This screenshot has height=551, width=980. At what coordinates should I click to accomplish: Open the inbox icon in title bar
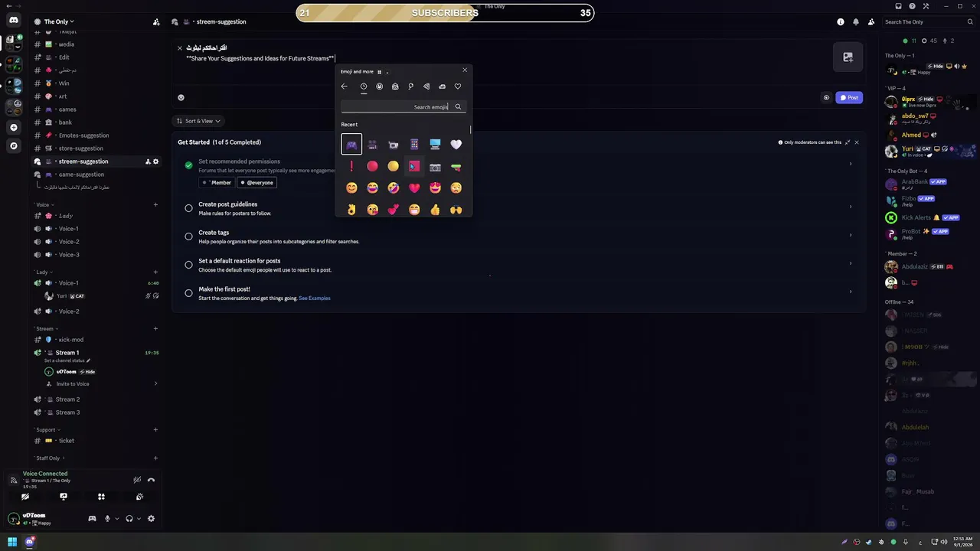(899, 6)
